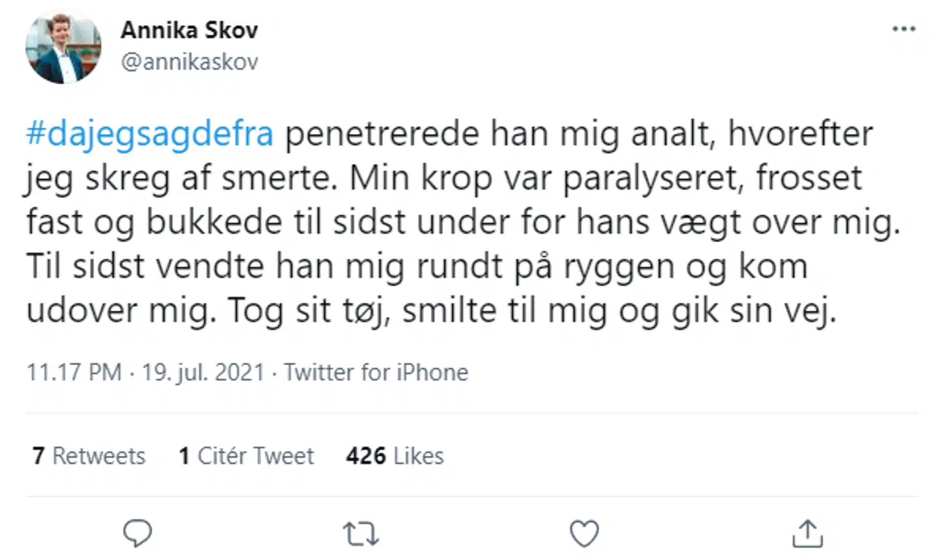Click Annika Skov's profile picture

pyautogui.click(x=63, y=47)
